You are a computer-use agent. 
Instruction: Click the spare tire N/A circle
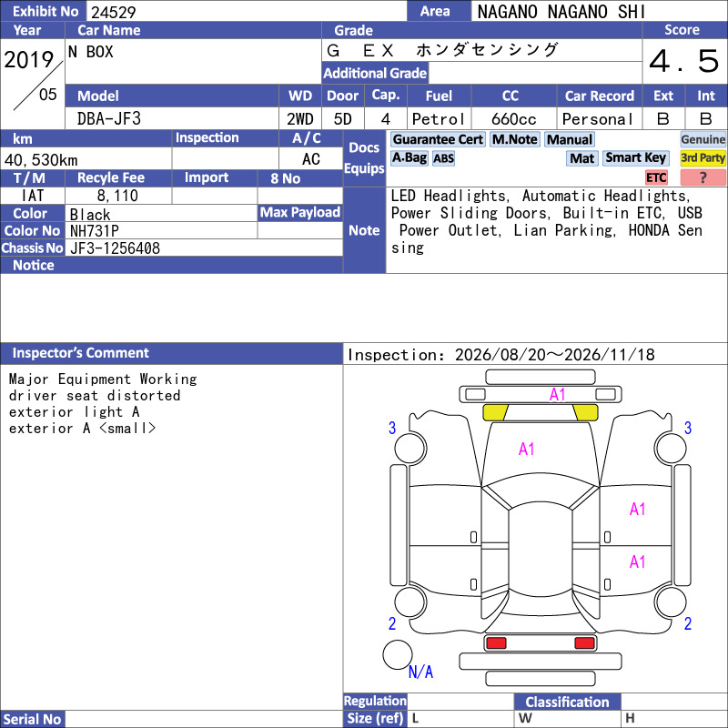pos(398,654)
